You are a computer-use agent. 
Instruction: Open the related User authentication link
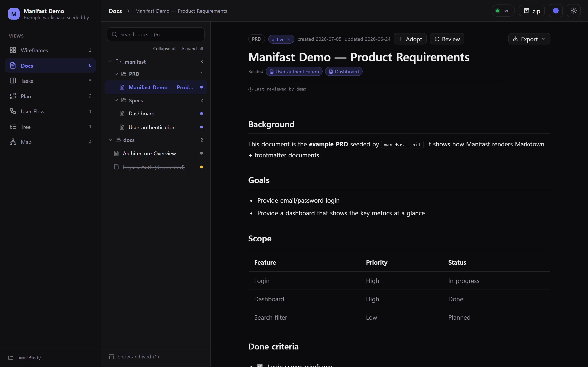tap(294, 72)
